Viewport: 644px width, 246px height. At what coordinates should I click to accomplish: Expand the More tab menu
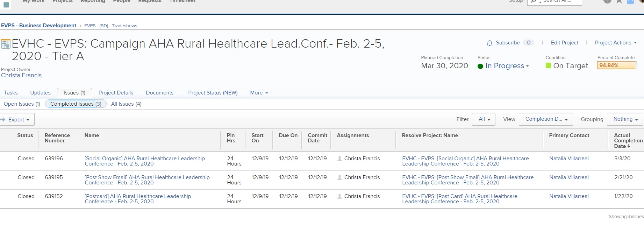pos(259,93)
